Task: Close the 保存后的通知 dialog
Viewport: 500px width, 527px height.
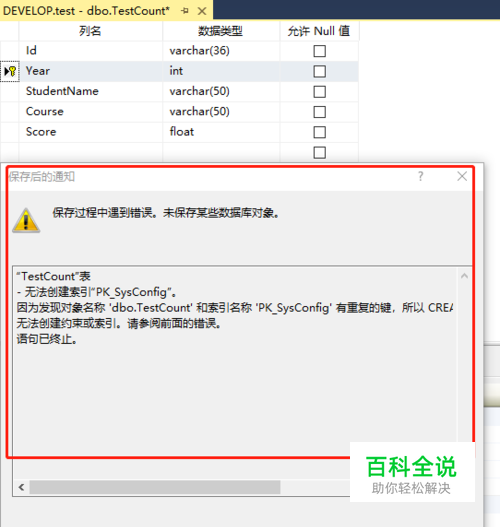Action: tap(462, 176)
